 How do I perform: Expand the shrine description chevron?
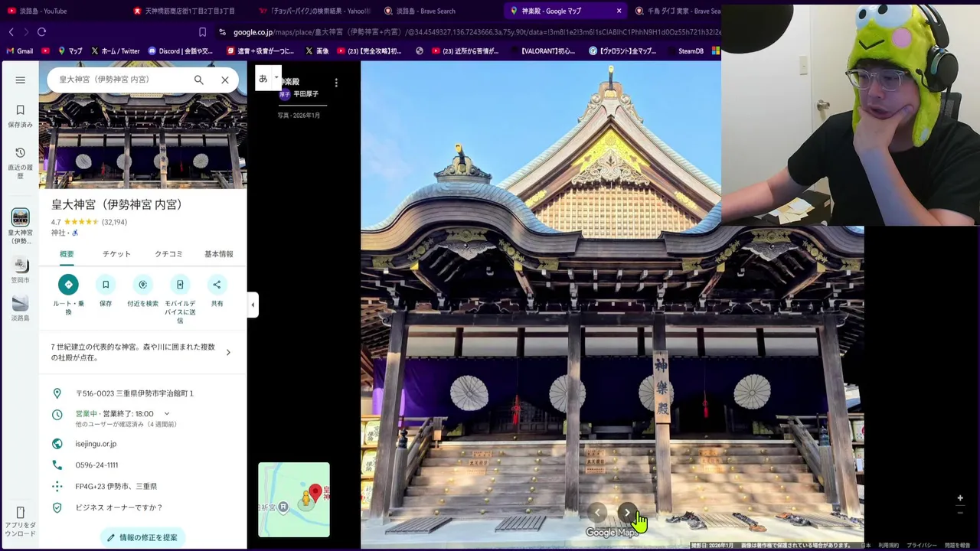click(228, 353)
